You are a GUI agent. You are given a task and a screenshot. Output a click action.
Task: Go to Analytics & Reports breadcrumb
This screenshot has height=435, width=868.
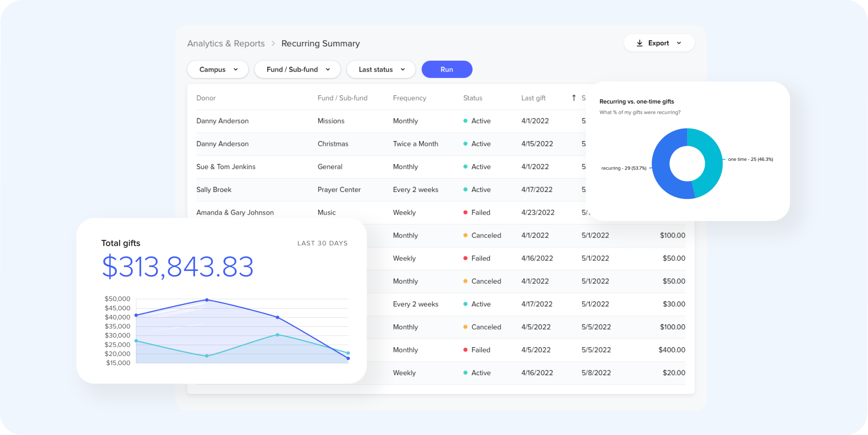click(226, 43)
